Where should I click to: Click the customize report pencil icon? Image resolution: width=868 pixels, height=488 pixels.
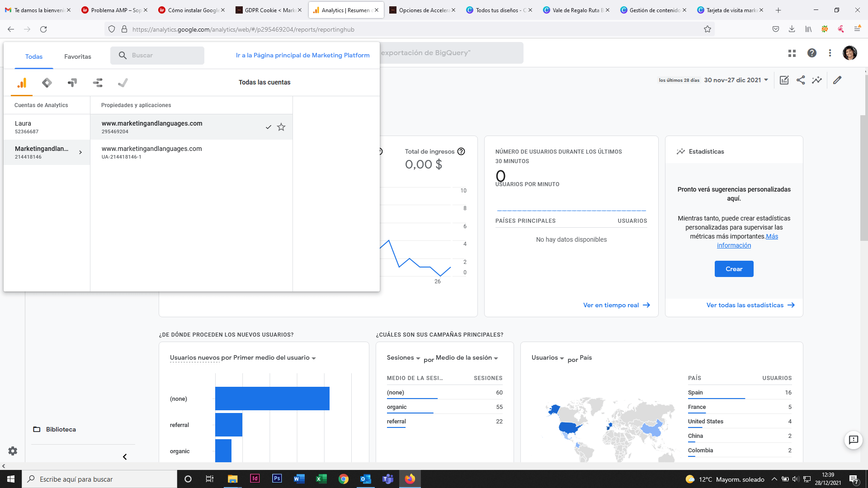pos(837,80)
